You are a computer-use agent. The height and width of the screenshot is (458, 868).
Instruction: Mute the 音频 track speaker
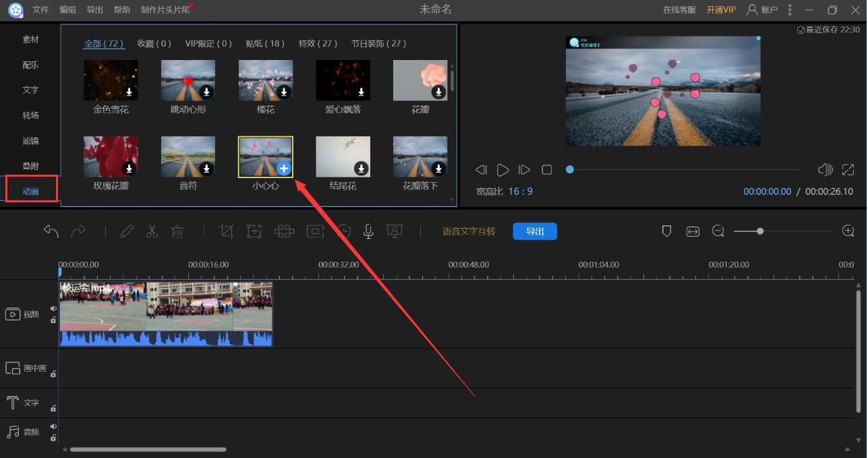[x=53, y=426]
